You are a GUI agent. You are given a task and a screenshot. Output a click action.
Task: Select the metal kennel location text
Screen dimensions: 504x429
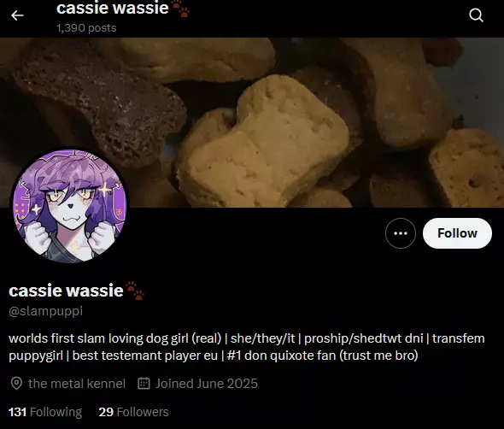click(77, 384)
